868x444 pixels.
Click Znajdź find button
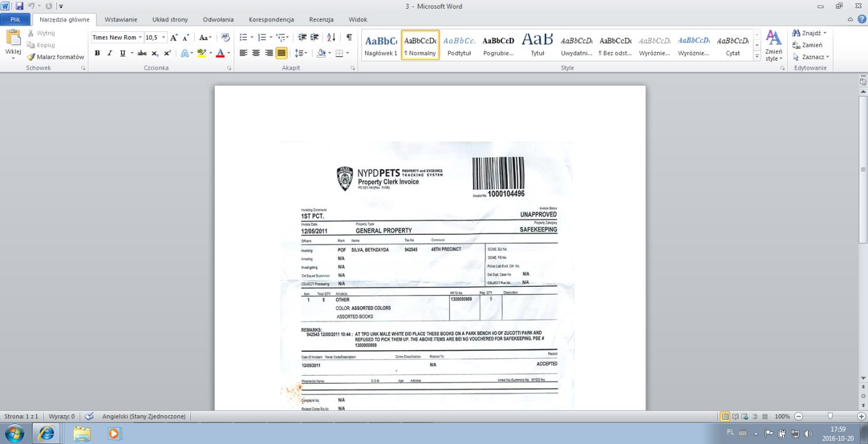[x=809, y=33]
